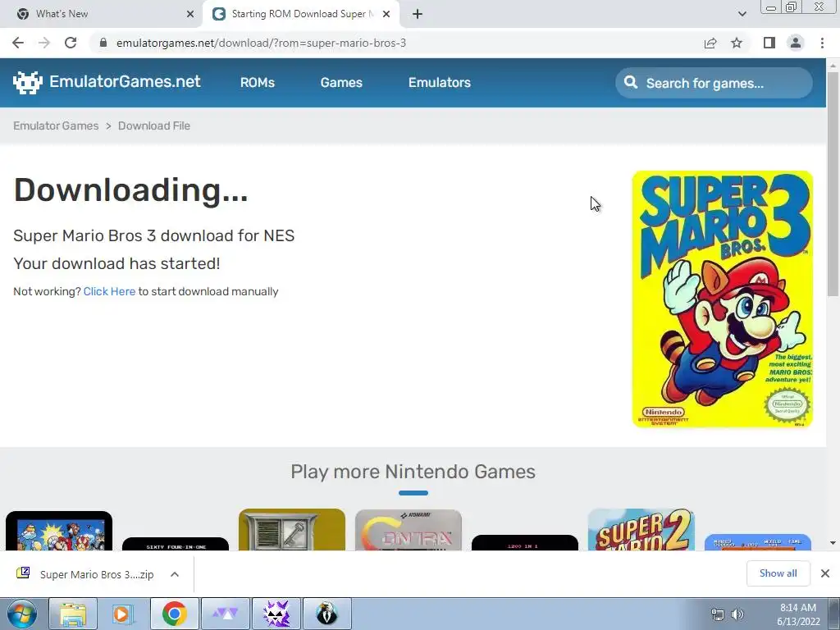Viewport: 840px width, 630px height.
Task: Go back using the browser back arrow
Action: pos(18,43)
